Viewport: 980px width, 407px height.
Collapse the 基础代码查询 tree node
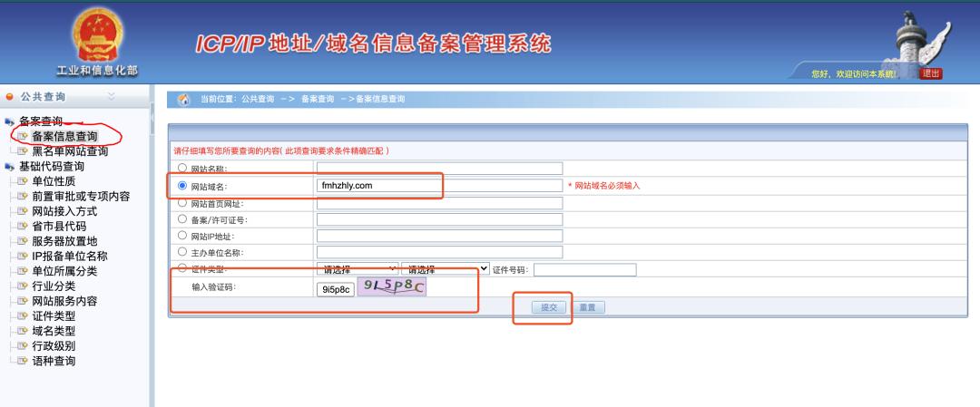(51, 167)
